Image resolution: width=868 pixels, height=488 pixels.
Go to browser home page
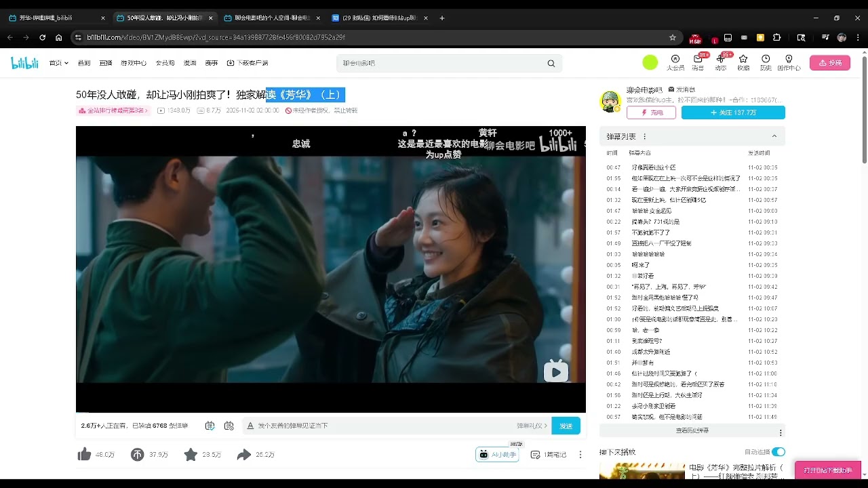point(59,37)
